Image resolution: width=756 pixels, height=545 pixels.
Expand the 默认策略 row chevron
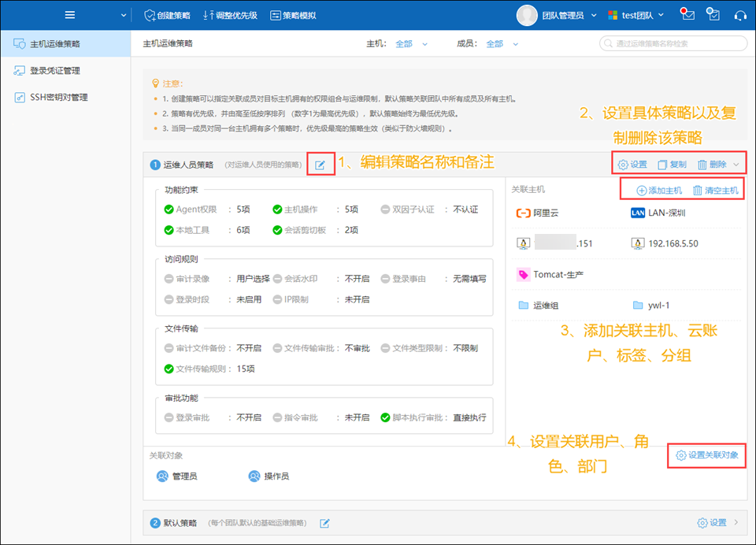click(x=736, y=522)
